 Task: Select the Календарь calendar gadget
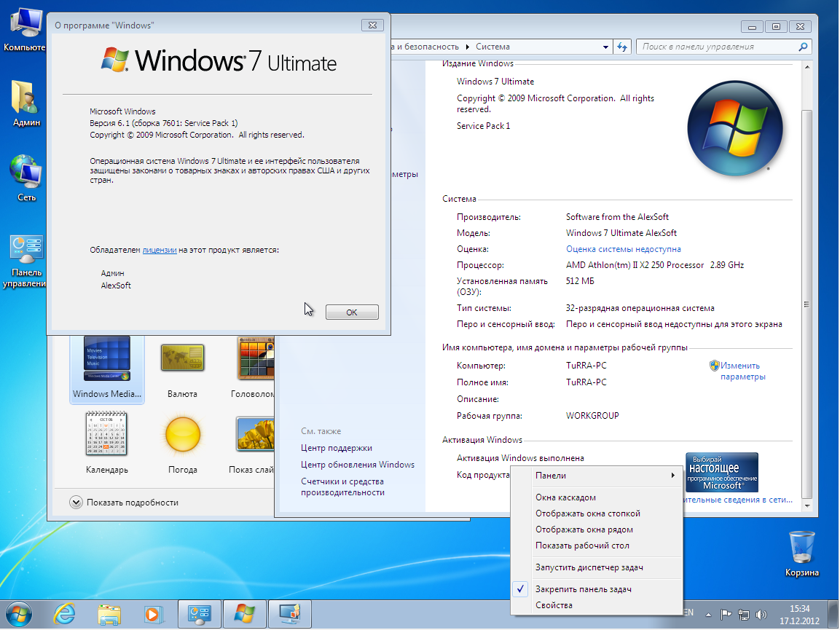[x=106, y=443]
